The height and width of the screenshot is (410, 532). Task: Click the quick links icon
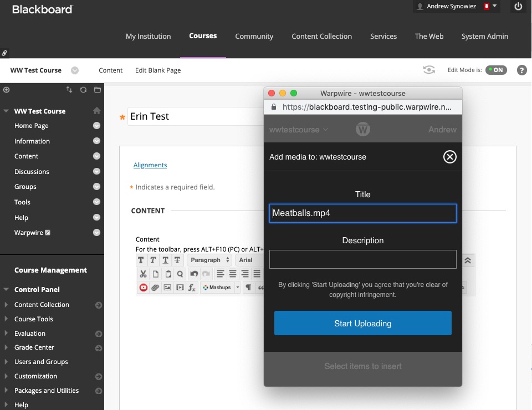click(x=4, y=53)
